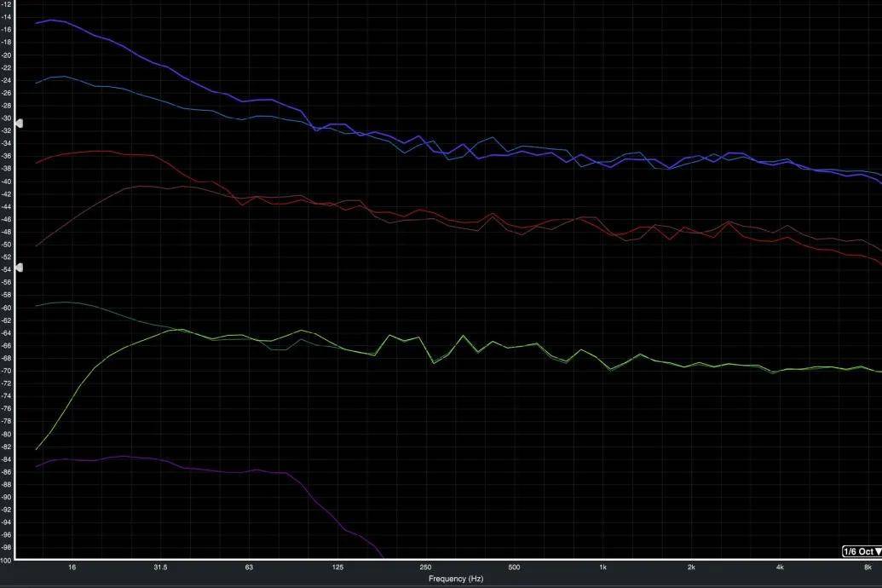Select the lower level marker near -54 dB
The image size is (882, 588).
coord(19,268)
